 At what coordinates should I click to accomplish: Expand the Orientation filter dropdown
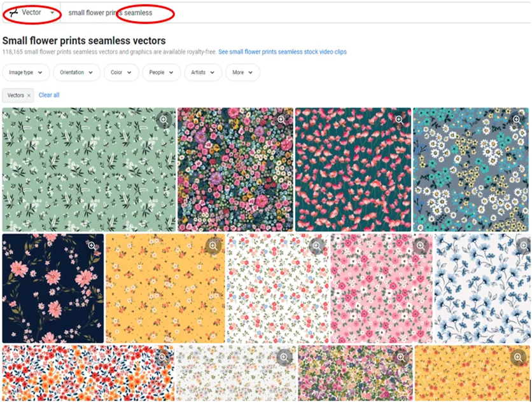coord(76,72)
